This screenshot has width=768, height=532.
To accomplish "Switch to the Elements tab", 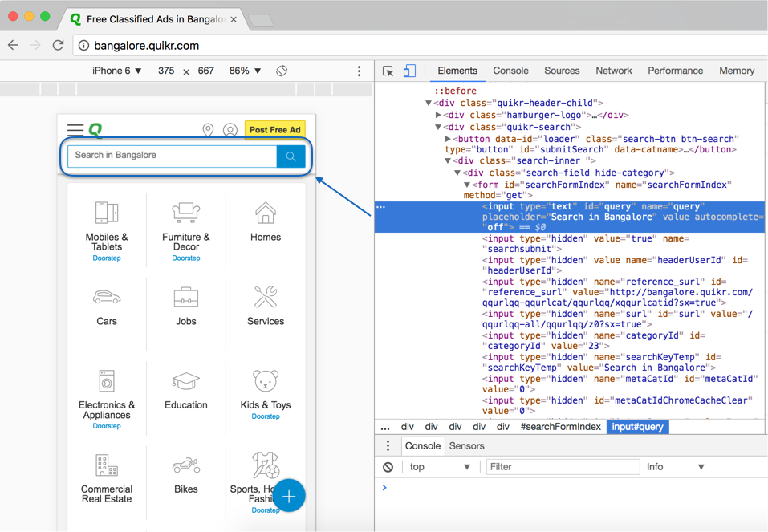I will point(457,71).
